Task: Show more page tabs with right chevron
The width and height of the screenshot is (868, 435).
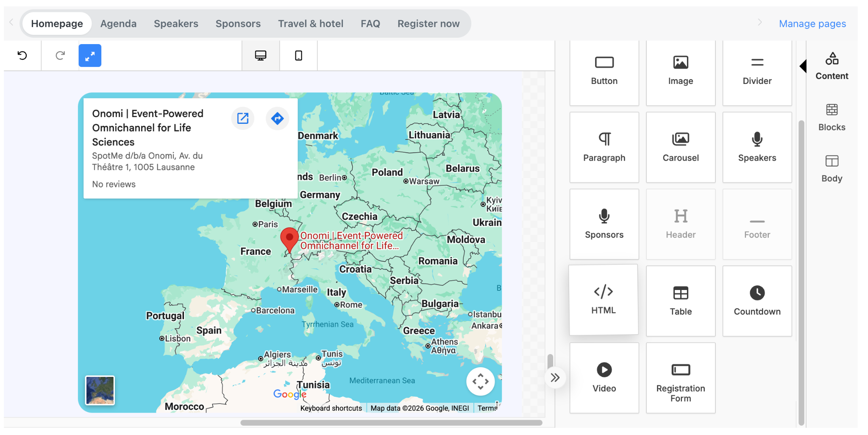Action: (759, 22)
